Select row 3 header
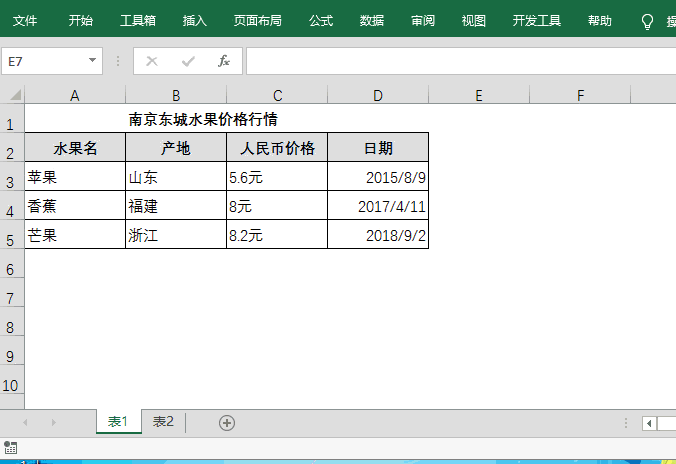 [11, 181]
